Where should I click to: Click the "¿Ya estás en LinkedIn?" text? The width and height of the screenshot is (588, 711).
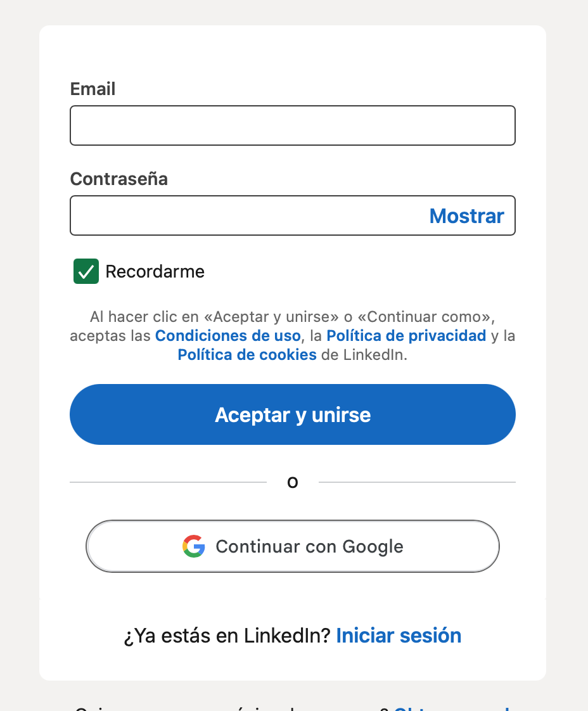(227, 635)
